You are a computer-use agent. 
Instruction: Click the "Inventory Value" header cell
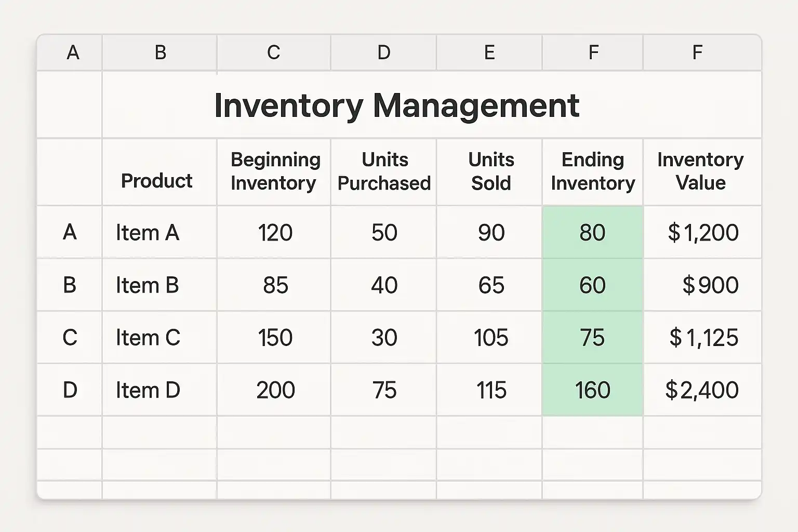701,171
